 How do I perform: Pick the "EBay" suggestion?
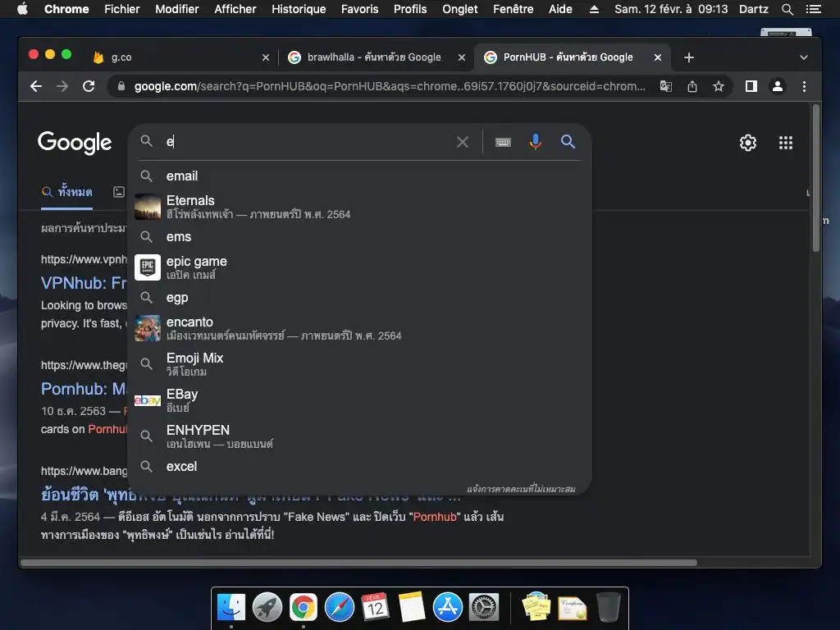coord(359,400)
